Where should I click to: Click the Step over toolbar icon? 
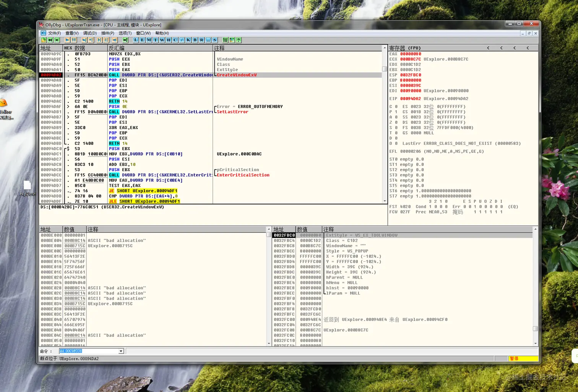[x=91, y=40]
